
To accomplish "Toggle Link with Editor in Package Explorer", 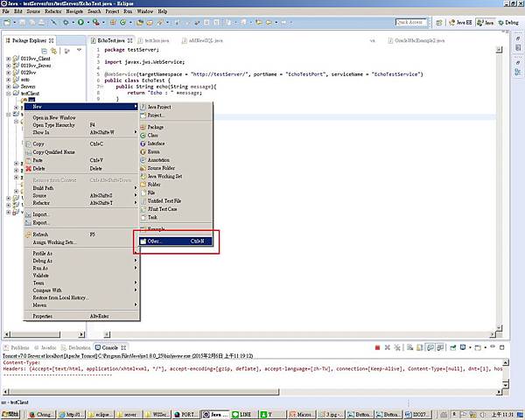I will coord(53,51).
